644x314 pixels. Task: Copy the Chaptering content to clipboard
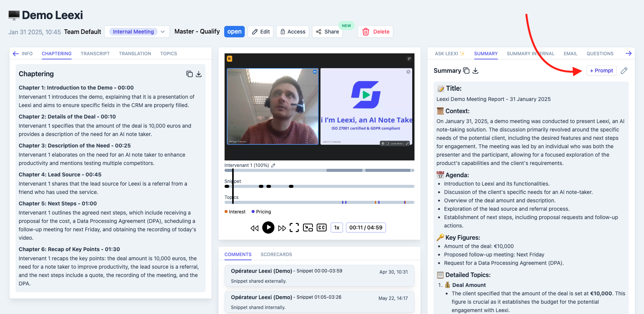[x=189, y=74]
